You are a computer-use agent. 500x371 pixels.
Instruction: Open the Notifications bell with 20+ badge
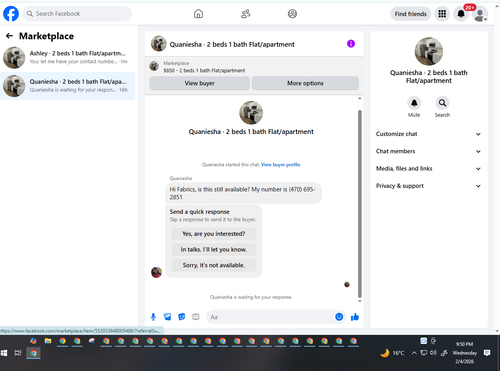[461, 14]
